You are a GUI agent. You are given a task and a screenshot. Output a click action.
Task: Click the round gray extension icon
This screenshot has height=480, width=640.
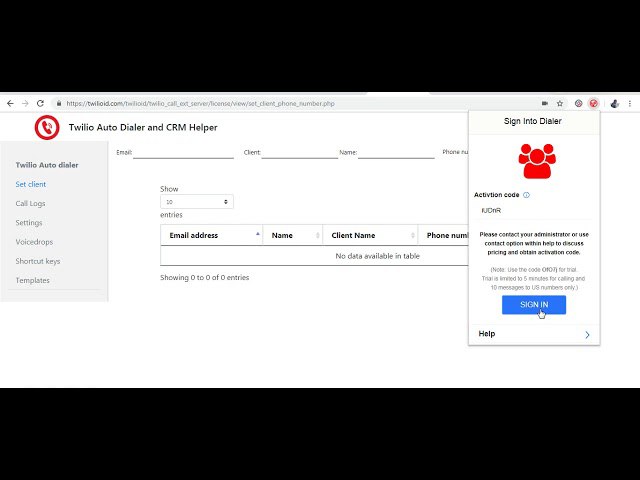pos(578,104)
